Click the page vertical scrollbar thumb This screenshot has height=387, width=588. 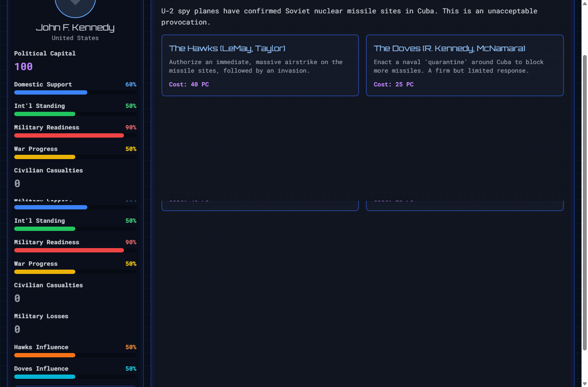585,203
